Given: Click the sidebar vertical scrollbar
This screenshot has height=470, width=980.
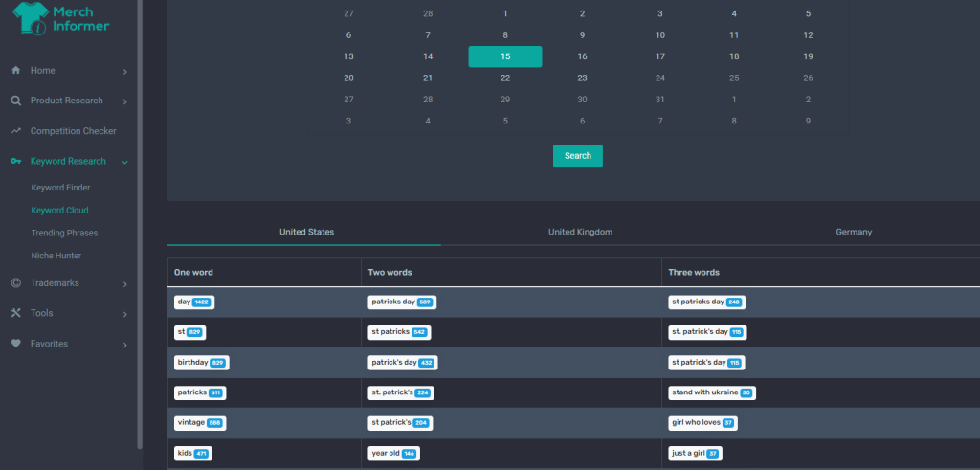Looking at the screenshot, I should coord(140,224).
